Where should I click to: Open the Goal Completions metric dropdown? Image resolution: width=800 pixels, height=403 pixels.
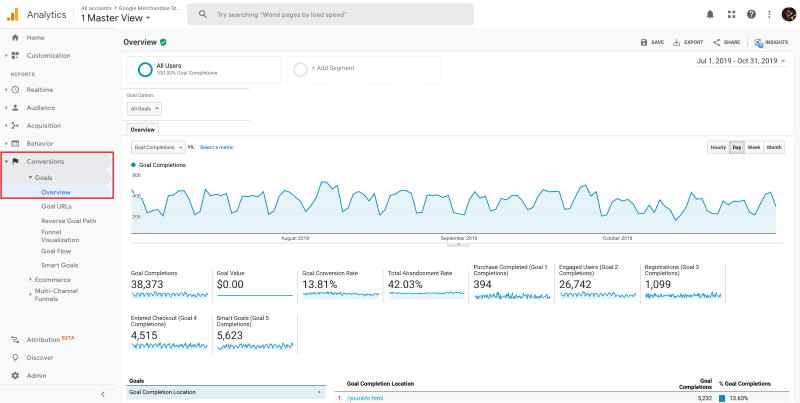coord(158,147)
